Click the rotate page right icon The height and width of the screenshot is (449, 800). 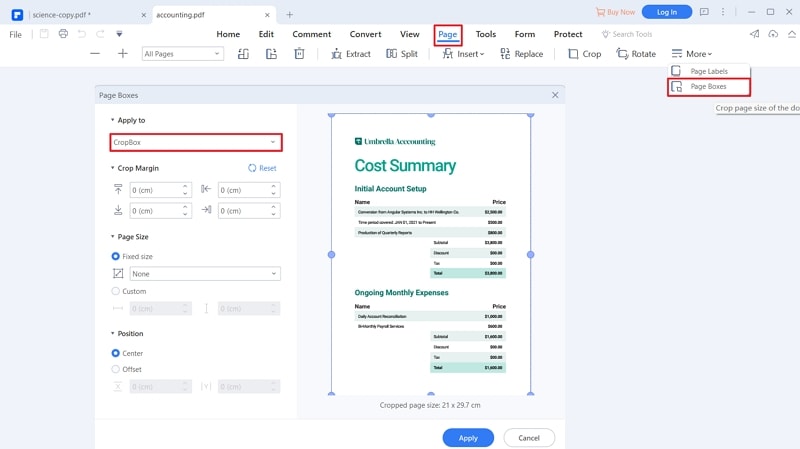click(271, 54)
